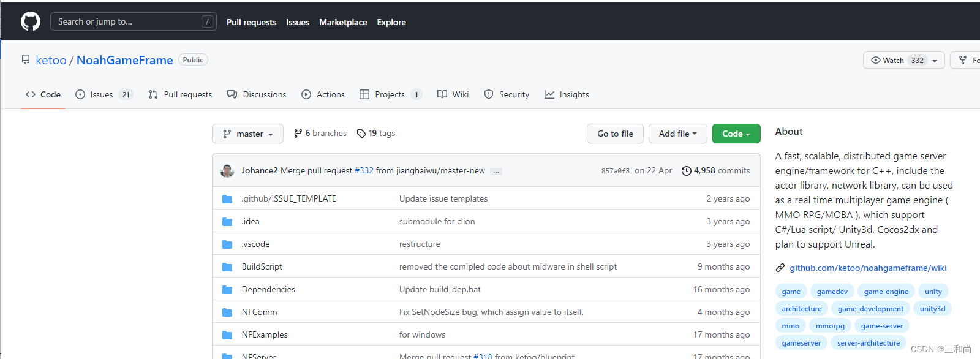980x359 pixels.
Task: Open the 6 branches link
Action: [x=320, y=134]
